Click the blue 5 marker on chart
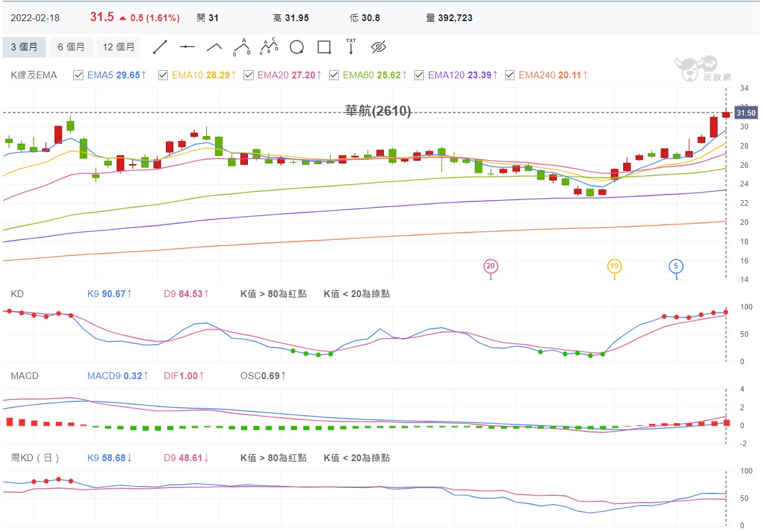This screenshot has width=763, height=532. click(676, 266)
